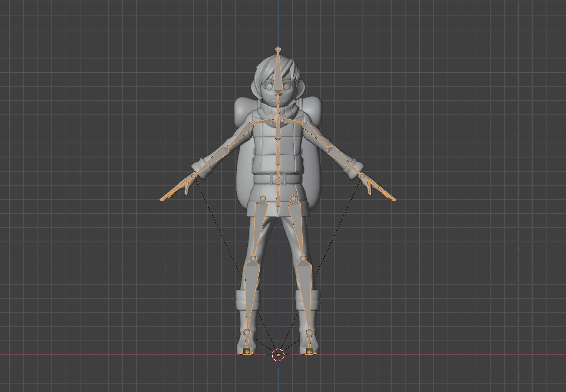Select the shin bone on the viewer's right
This screenshot has width=566, height=392.
click(305, 295)
